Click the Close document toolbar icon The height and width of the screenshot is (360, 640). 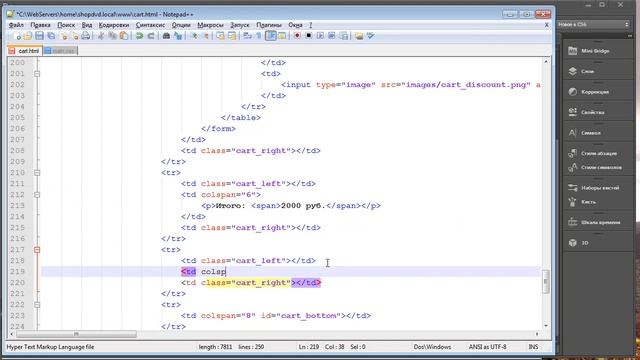(63, 36)
